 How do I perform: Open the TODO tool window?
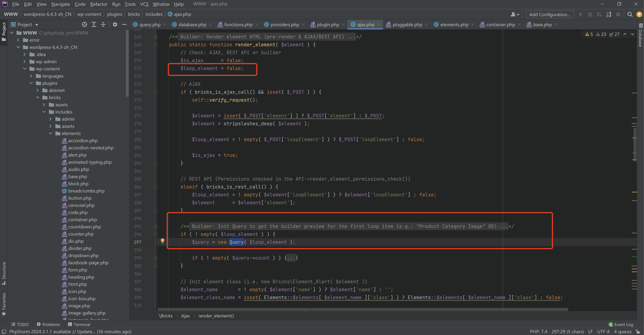pyautogui.click(x=20, y=325)
